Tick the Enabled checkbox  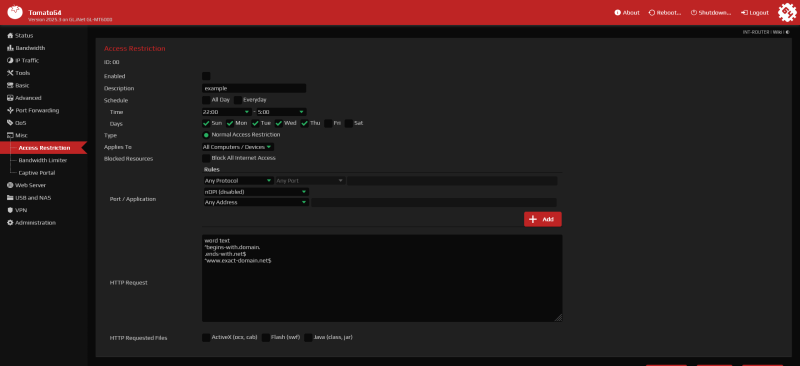tap(206, 76)
